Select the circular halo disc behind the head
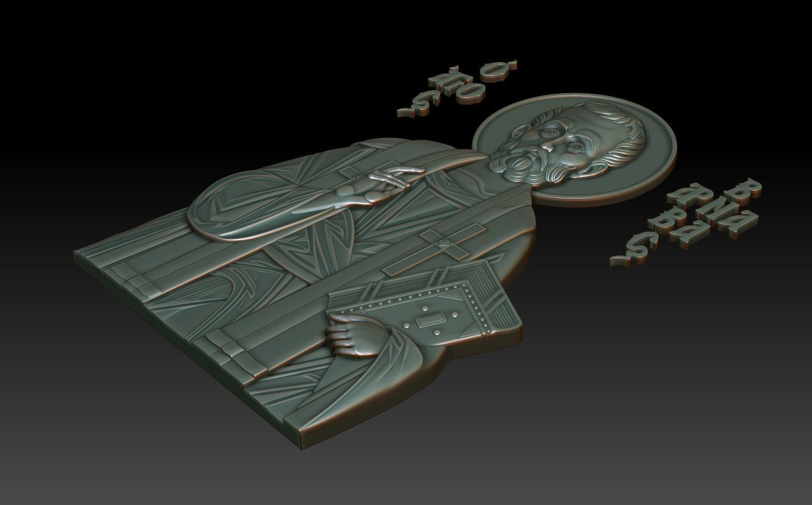This screenshot has height=505, width=812. (x=574, y=150)
